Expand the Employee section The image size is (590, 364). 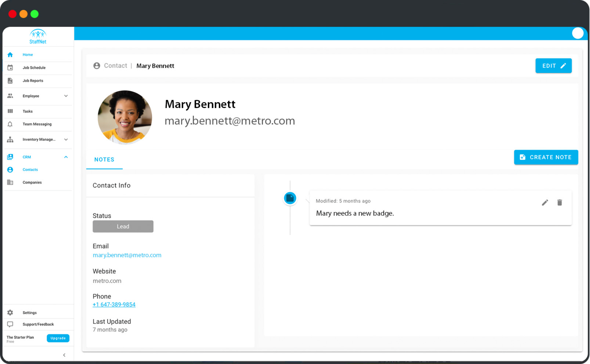pyautogui.click(x=66, y=96)
